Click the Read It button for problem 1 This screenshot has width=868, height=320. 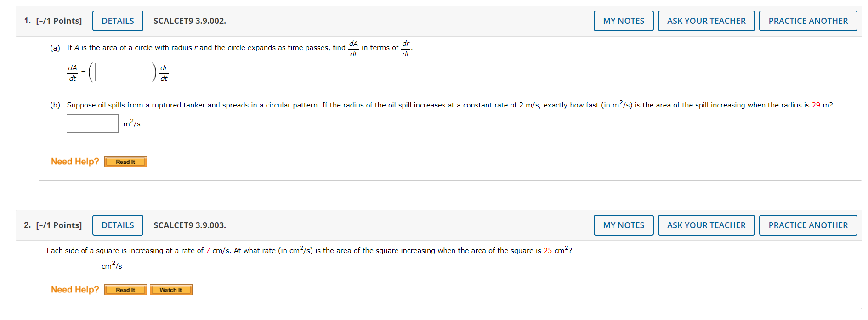click(x=125, y=162)
